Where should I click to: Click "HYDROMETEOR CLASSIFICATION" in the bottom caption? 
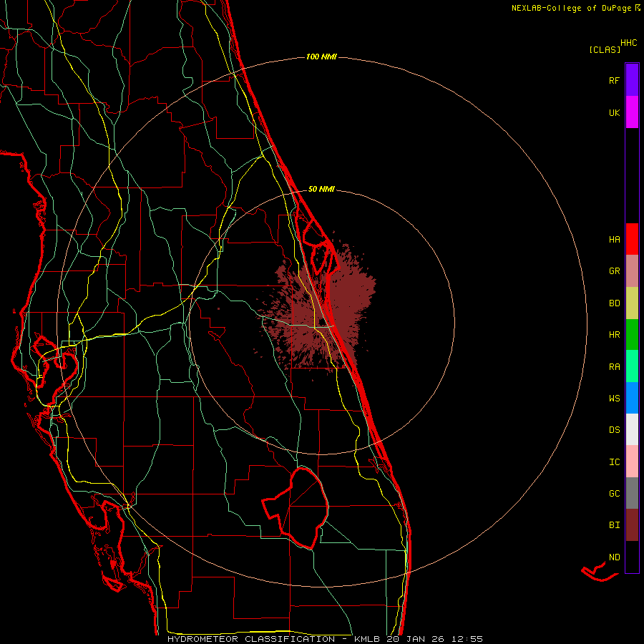[x=251, y=639]
